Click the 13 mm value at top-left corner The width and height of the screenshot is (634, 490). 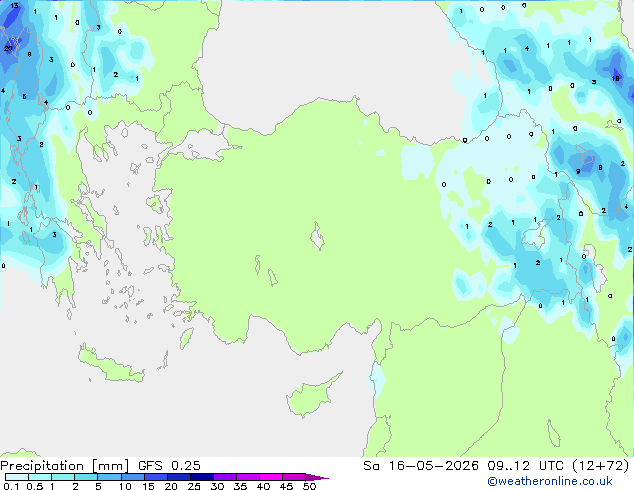pyautogui.click(x=14, y=6)
